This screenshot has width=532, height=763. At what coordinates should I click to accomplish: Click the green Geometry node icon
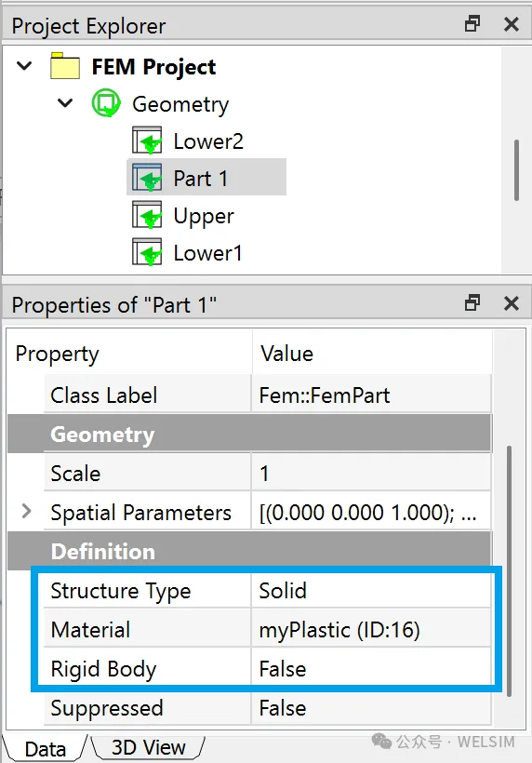pyautogui.click(x=107, y=102)
